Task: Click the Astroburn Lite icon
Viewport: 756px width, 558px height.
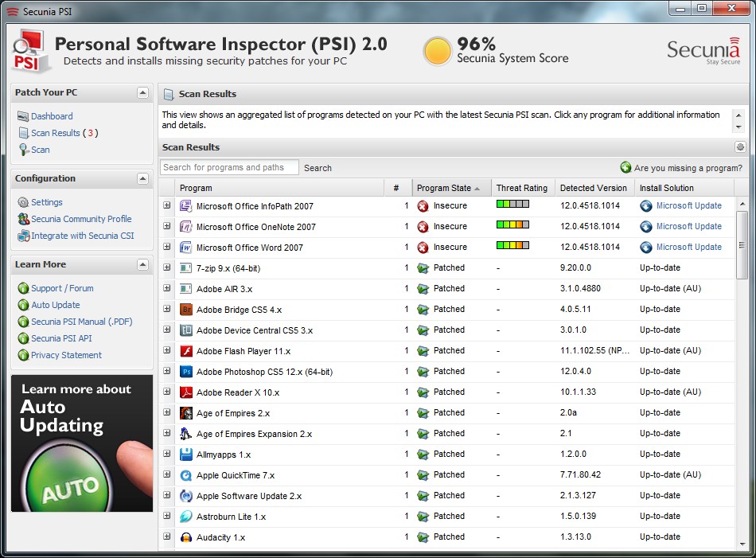Action: [x=185, y=517]
